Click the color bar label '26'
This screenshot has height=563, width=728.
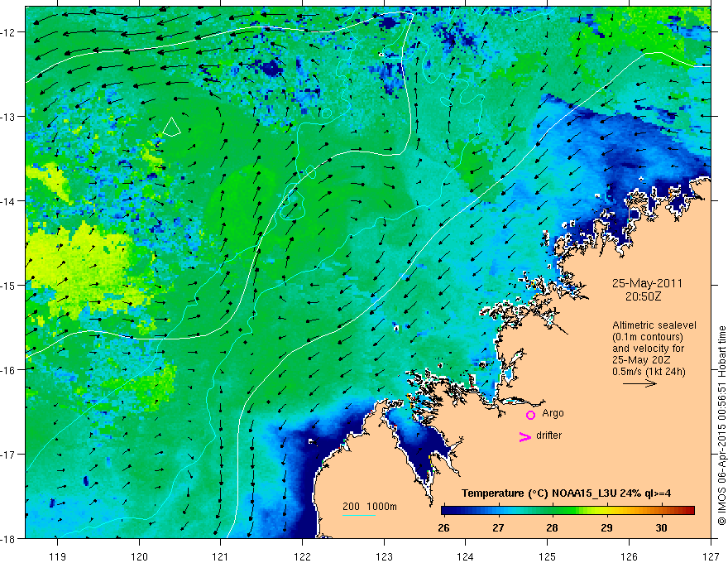[x=444, y=527]
